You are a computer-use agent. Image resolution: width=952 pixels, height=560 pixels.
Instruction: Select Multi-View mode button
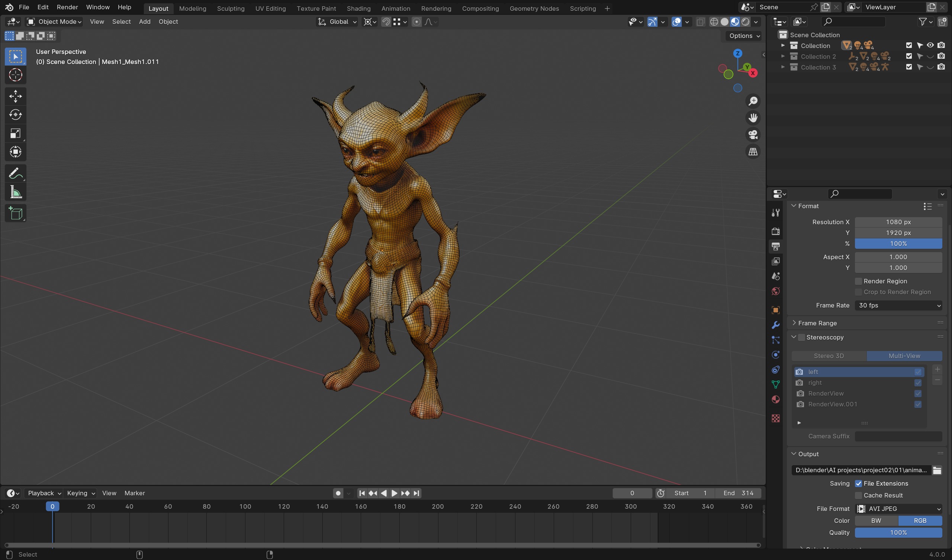click(x=904, y=356)
